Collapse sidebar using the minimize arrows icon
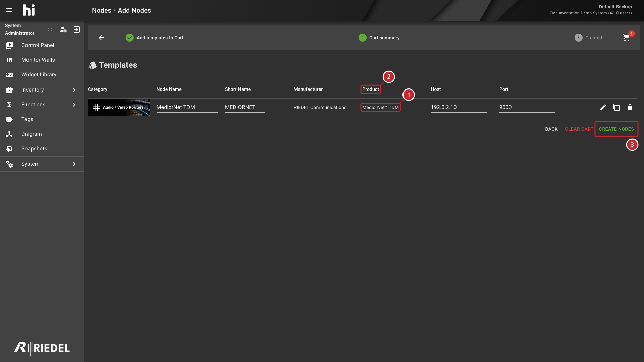644x362 pixels. click(x=50, y=29)
